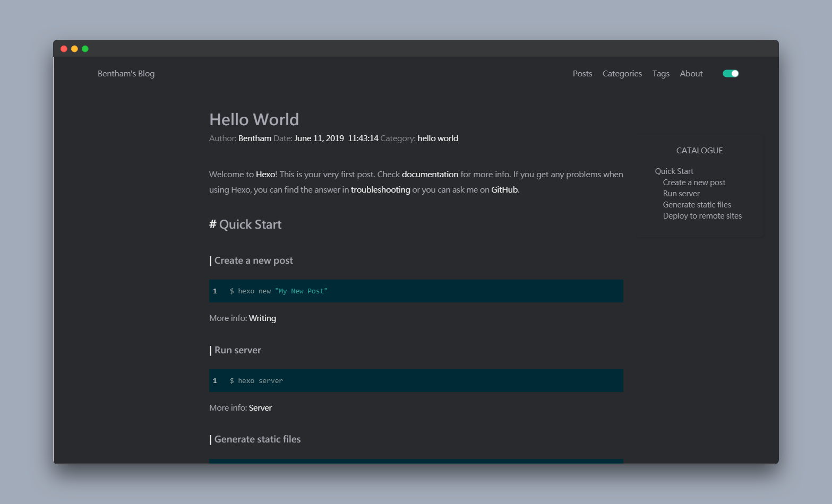Click the CATALOGUE heading
Screen dimensions: 832x504
[x=700, y=151]
